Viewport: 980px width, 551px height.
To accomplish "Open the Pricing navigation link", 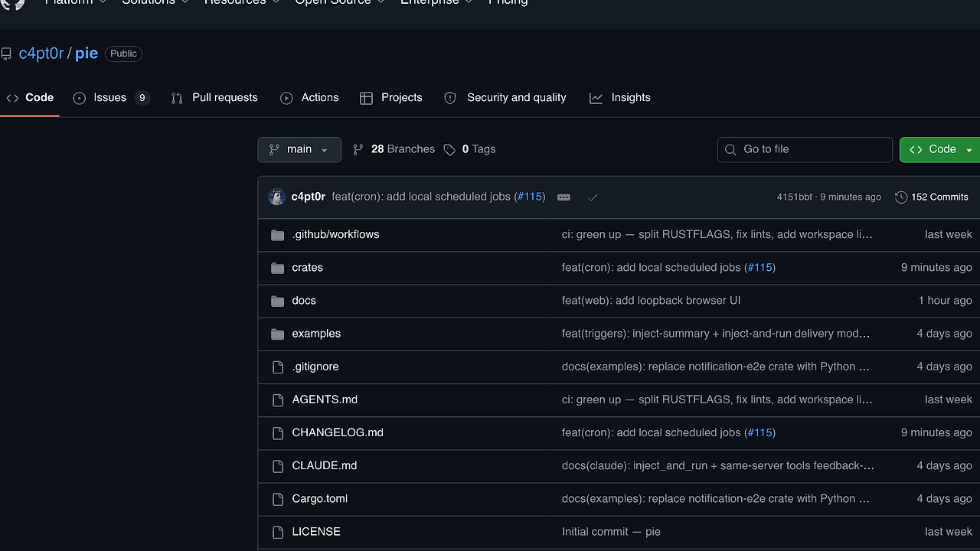I will click(508, 2).
